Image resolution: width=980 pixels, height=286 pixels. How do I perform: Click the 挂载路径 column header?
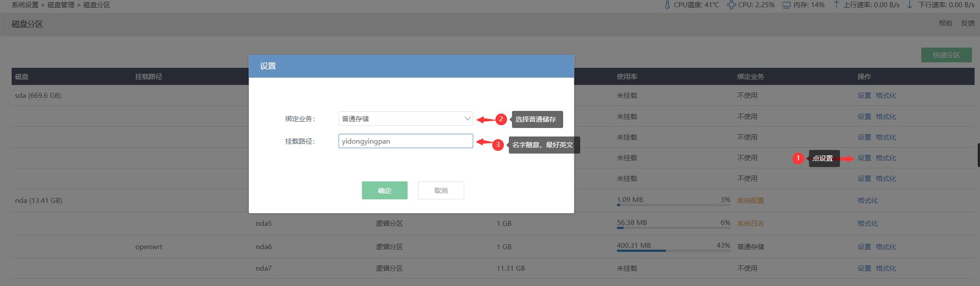149,77
